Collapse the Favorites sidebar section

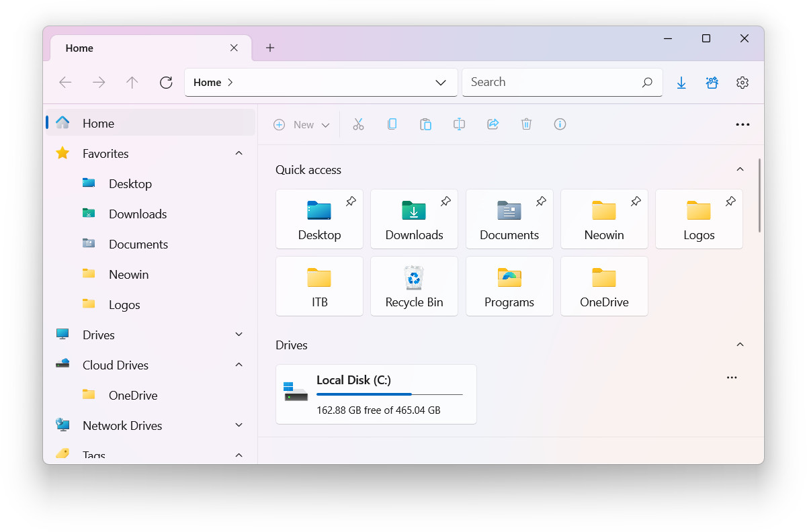tap(239, 154)
